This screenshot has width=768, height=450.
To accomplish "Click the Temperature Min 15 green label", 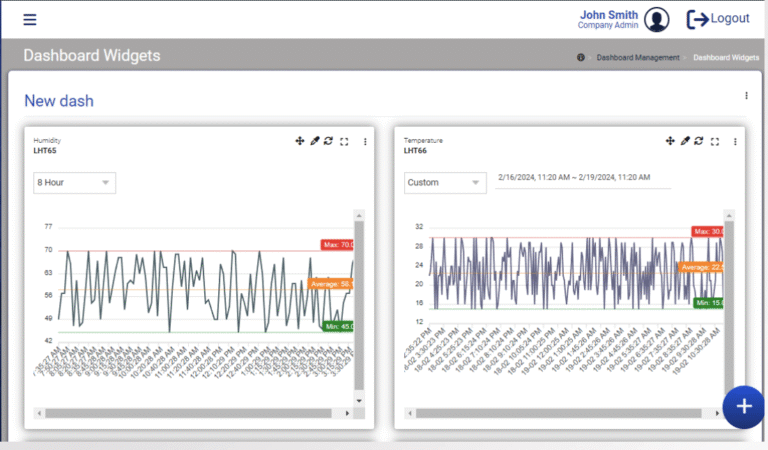I will (x=708, y=303).
